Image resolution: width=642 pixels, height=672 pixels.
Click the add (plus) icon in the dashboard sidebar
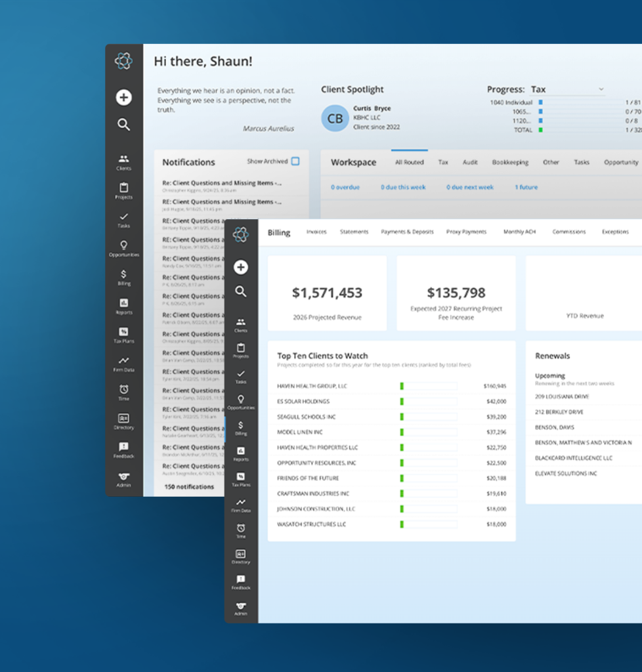tap(123, 98)
